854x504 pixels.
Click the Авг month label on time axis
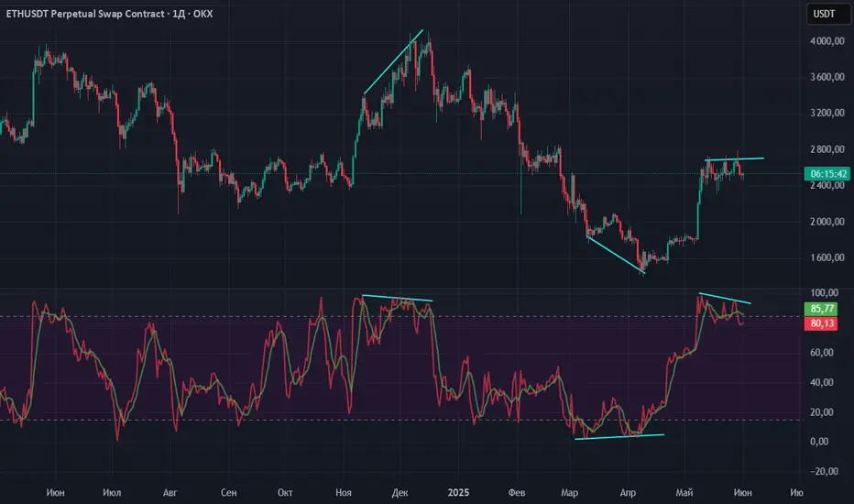(170, 493)
